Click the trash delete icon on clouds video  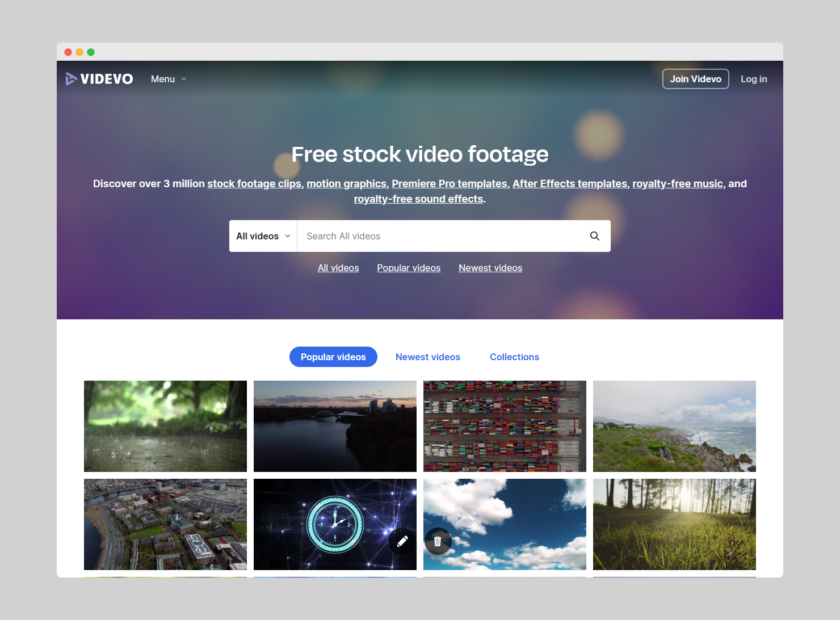coord(438,541)
